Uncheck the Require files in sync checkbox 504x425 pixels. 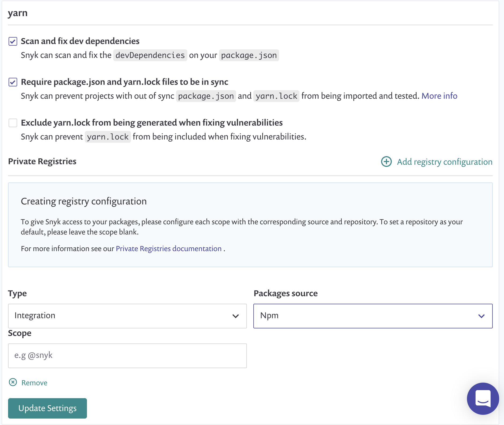click(x=13, y=82)
